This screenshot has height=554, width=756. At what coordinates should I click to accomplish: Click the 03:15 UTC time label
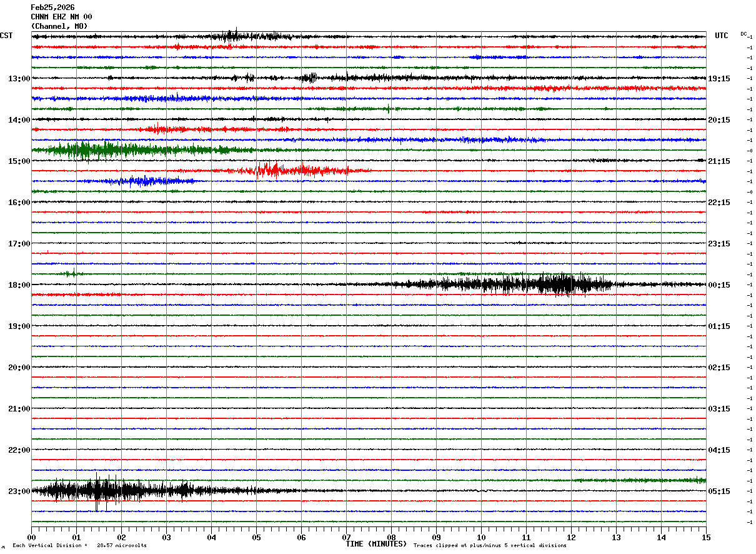pyautogui.click(x=719, y=409)
